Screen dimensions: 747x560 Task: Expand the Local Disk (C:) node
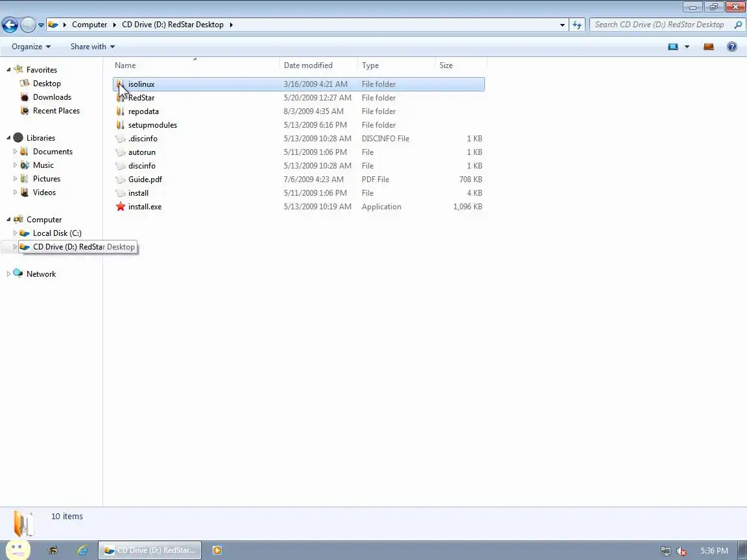[x=15, y=233]
